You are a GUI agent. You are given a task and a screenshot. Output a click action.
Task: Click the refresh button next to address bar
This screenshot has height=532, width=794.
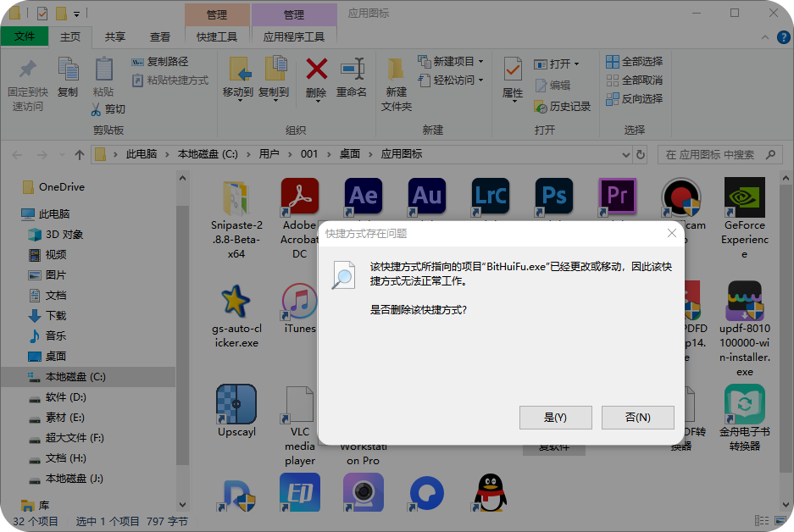[x=641, y=154]
